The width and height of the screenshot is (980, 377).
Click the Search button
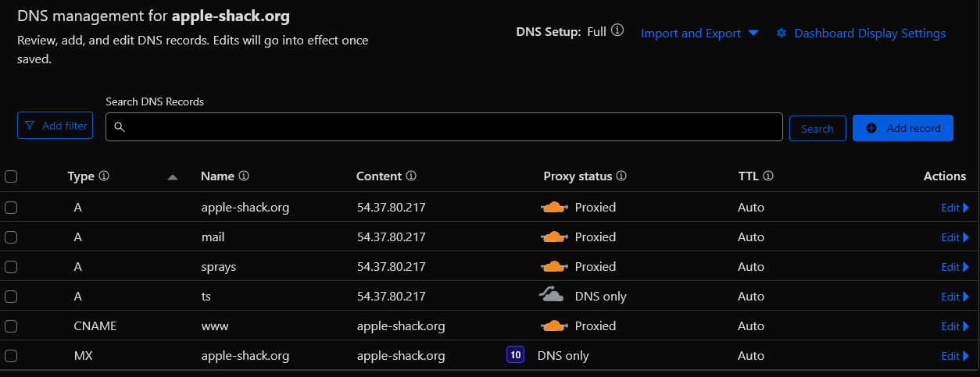click(x=817, y=128)
